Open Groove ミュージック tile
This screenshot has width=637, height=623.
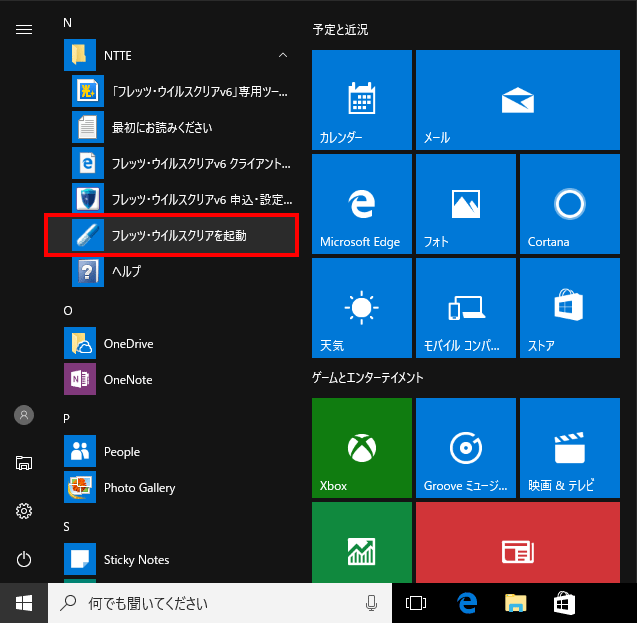(465, 447)
